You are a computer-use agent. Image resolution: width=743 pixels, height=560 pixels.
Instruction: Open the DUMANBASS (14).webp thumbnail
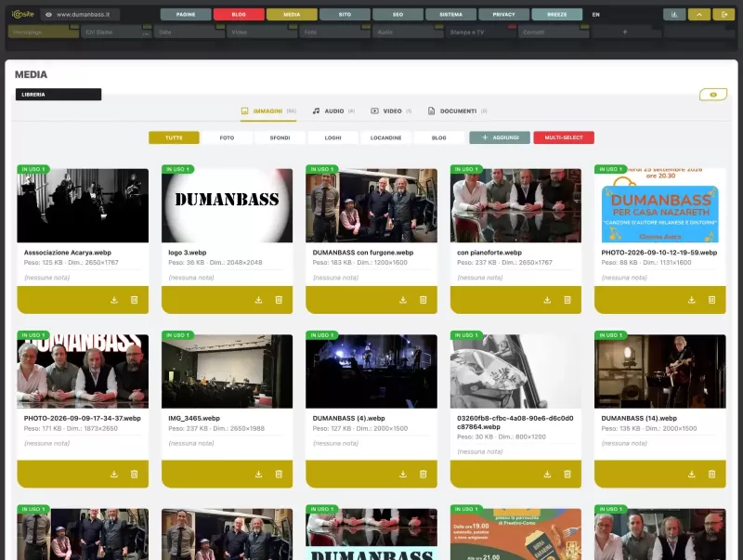(660, 371)
